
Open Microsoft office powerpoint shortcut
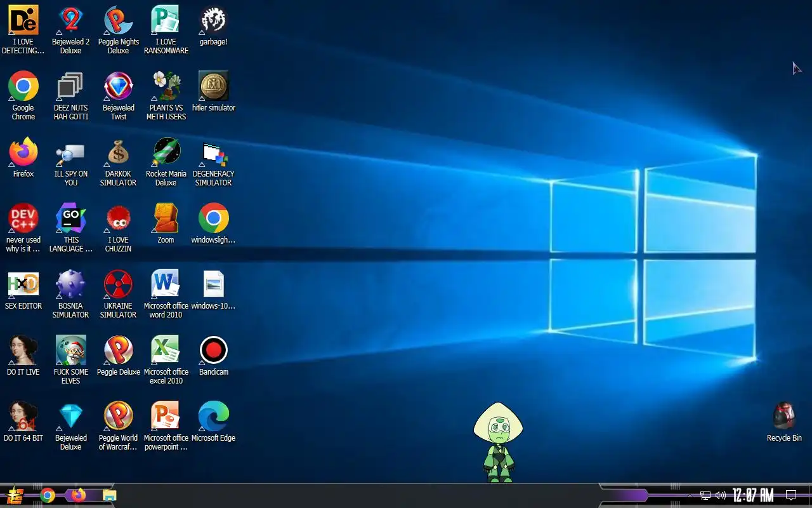click(x=166, y=425)
